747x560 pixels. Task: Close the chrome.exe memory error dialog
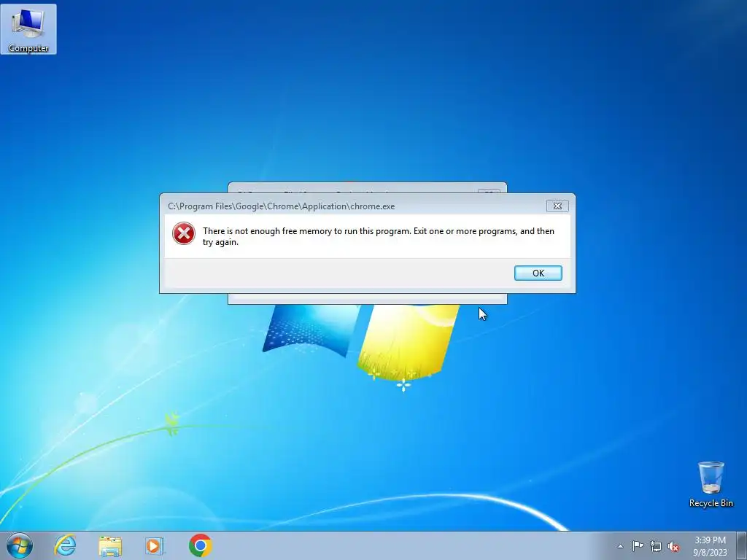[557, 206]
